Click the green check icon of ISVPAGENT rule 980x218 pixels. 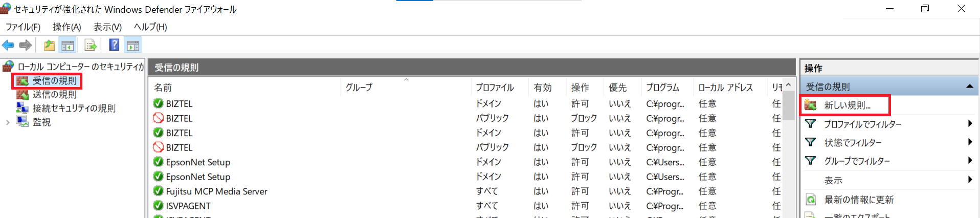tap(158, 206)
